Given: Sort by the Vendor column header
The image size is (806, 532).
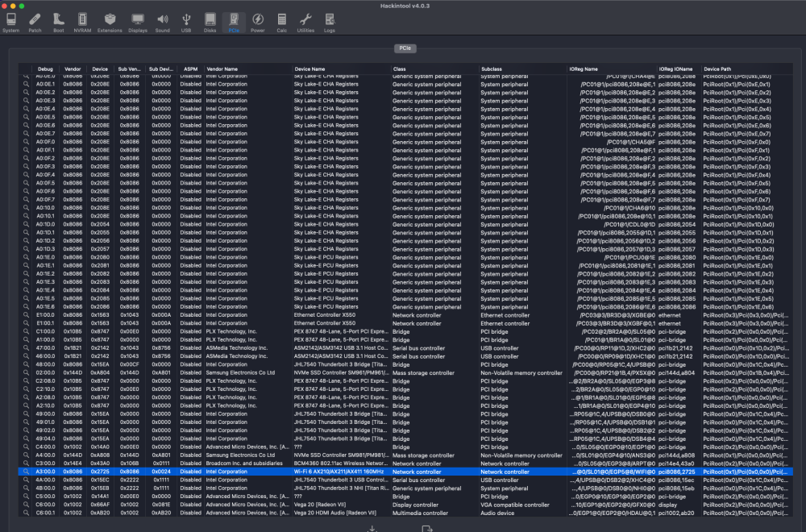Looking at the screenshot, I should 73,69.
